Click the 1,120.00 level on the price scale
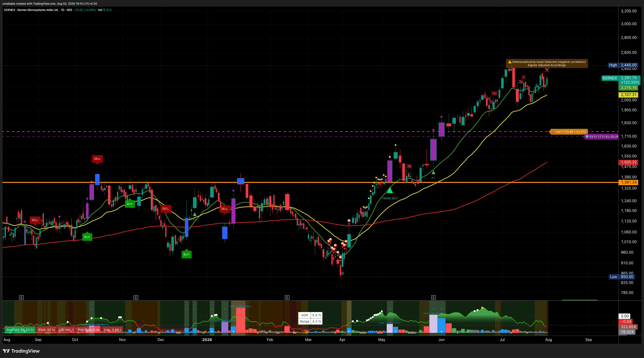 click(x=629, y=221)
